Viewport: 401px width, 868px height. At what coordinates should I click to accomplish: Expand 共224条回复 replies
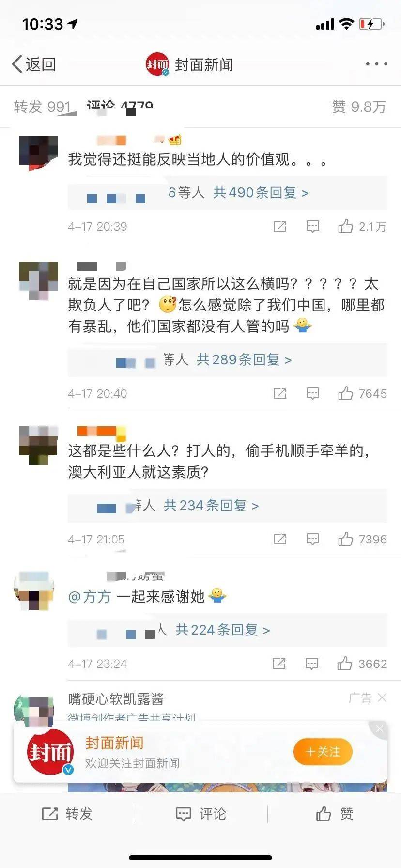[x=222, y=630]
